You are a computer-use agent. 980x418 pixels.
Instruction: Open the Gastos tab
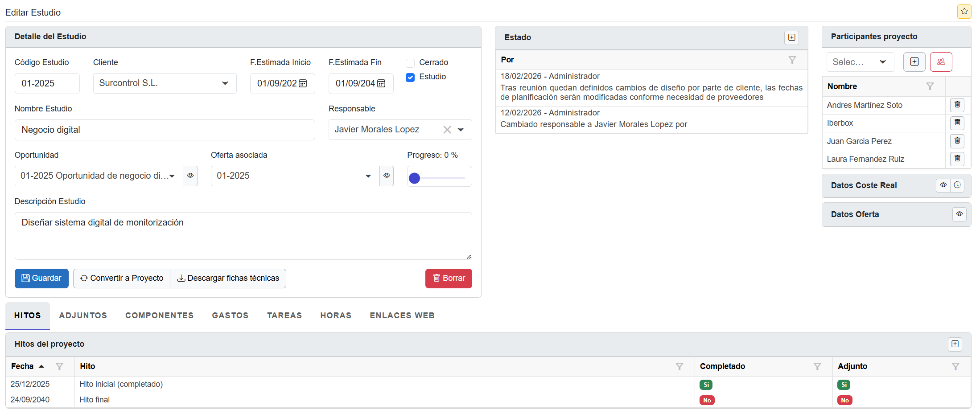230,316
